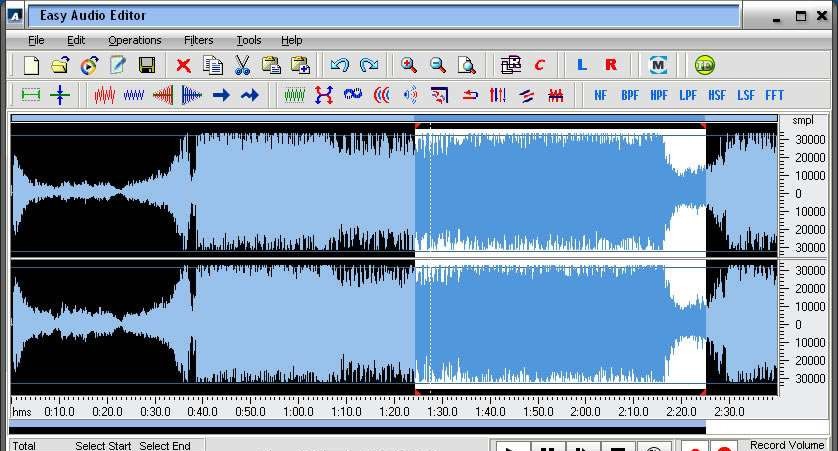Click the Undo arrow icon
The height and width of the screenshot is (451, 838).
coord(339,66)
